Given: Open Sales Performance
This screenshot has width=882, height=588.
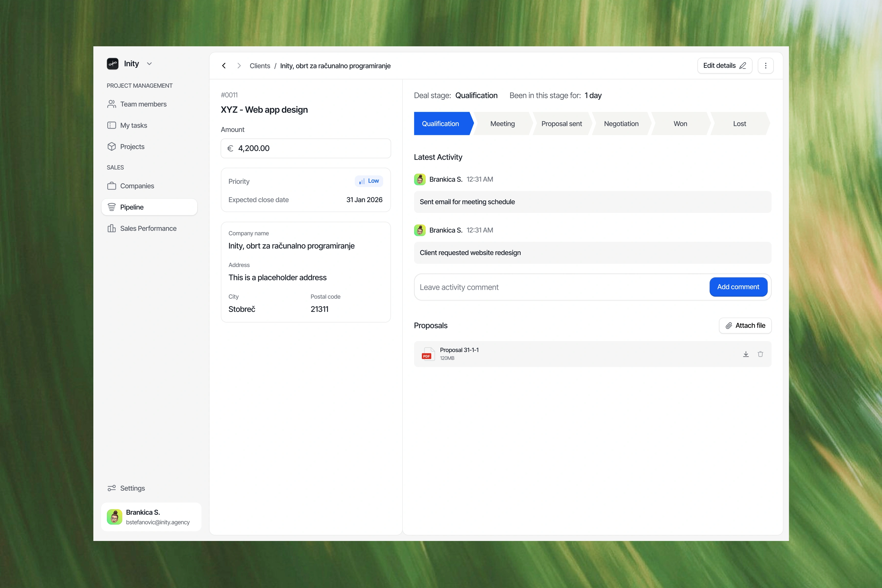Looking at the screenshot, I should pos(148,228).
